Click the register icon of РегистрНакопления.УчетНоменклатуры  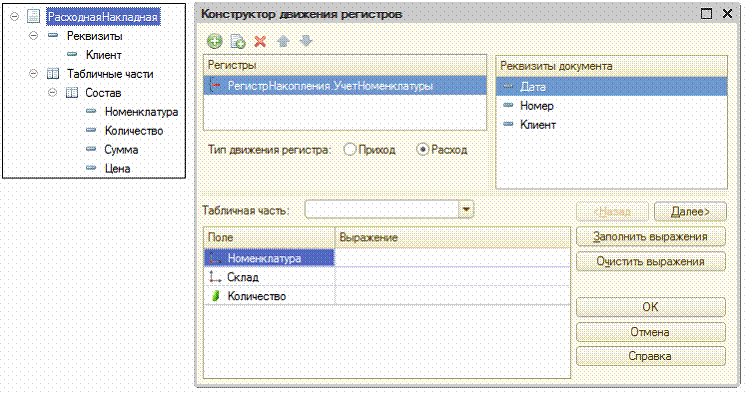click(216, 86)
